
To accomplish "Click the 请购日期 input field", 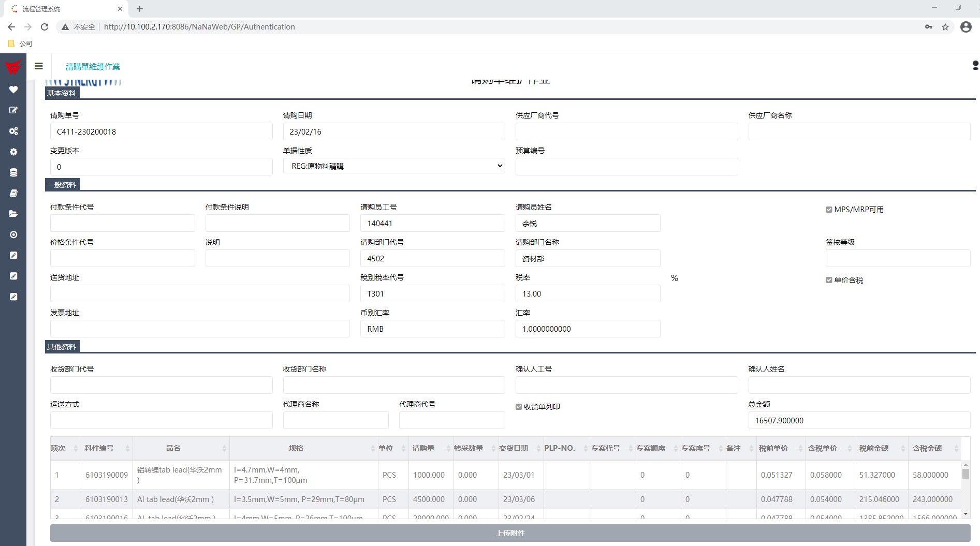I will pyautogui.click(x=394, y=131).
